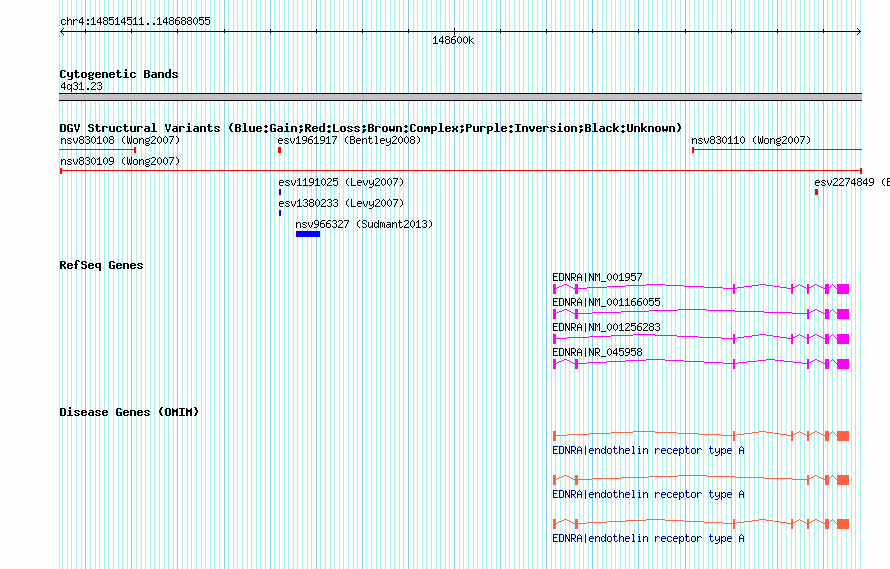Viewport: 890px width, 569px height.
Task: Select the magenta NR_045958 gene glyph
Action: tap(701, 363)
